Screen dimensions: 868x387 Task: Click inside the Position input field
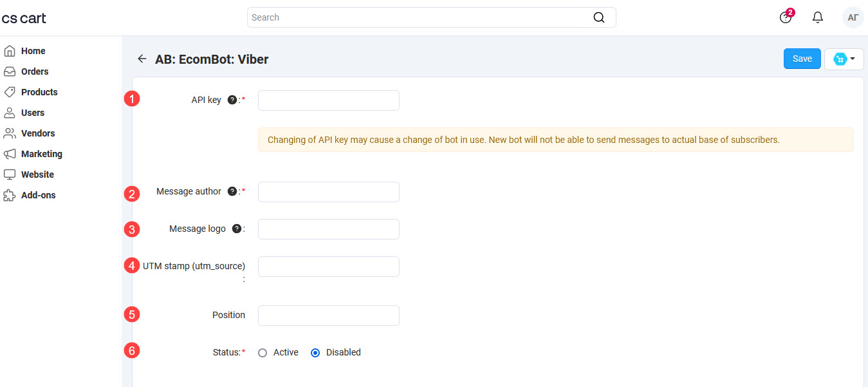pos(328,315)
